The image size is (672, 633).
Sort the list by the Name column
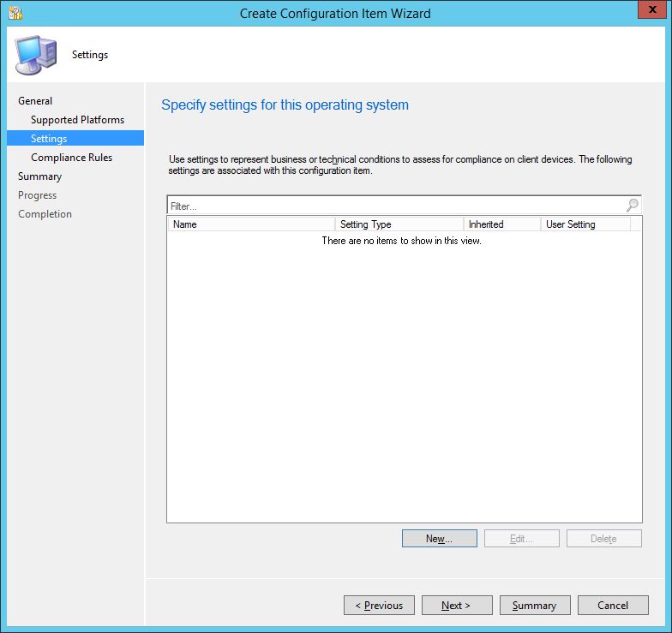click(251, 224)
